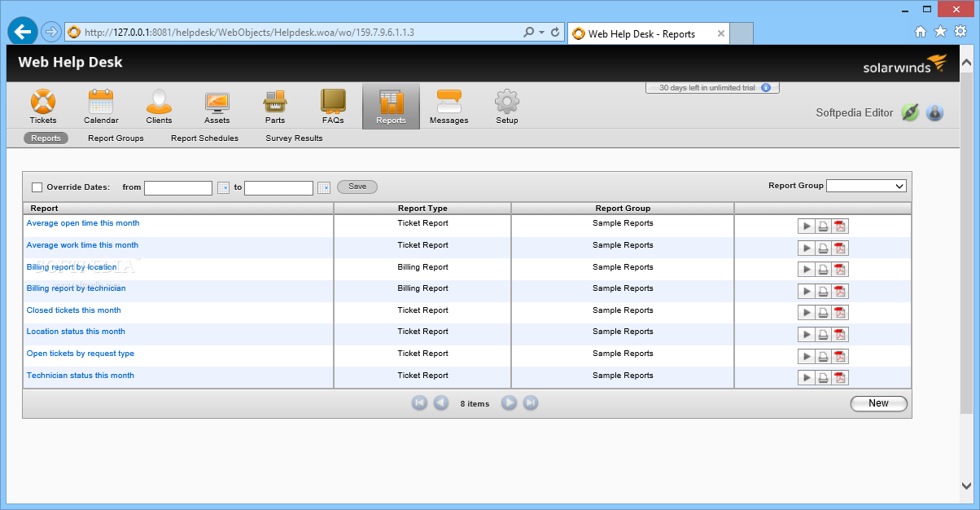Click the browser Back button

click(23, 32)
